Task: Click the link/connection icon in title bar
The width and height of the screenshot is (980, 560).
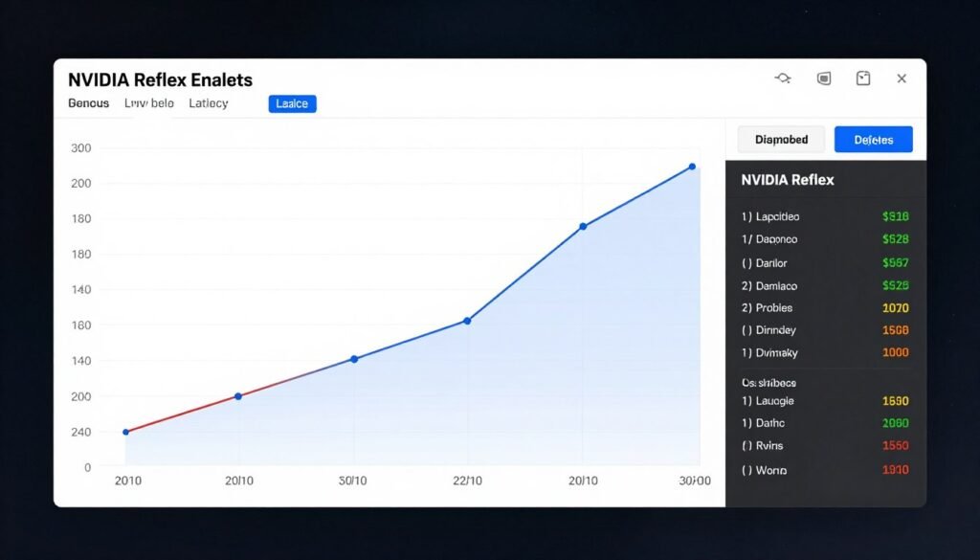Action: (782, 78)
